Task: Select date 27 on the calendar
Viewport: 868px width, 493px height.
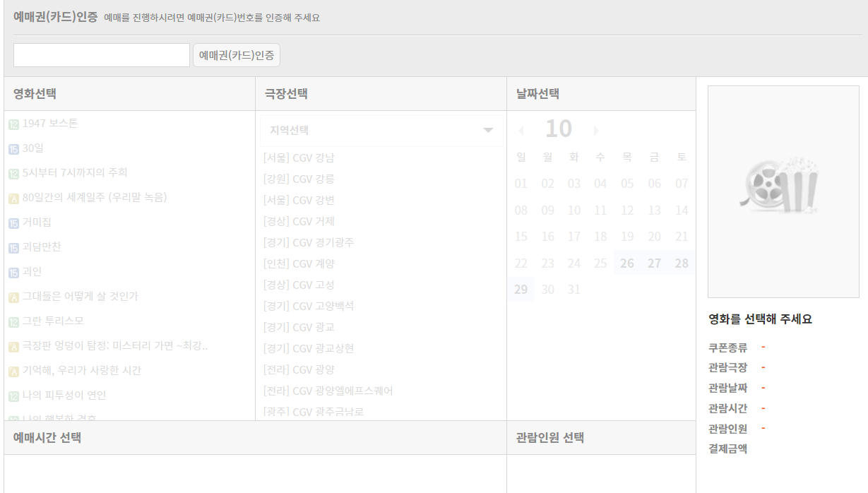Action: [x=655, y=263]
